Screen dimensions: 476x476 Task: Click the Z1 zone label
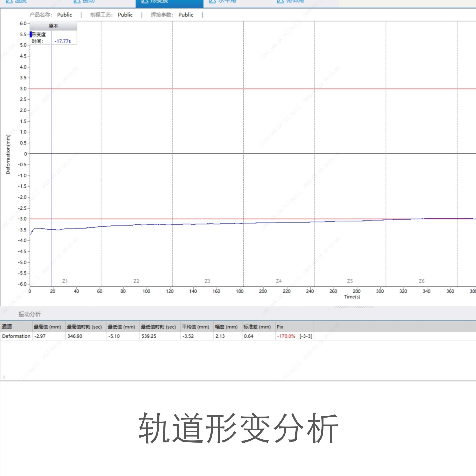click(x=65, y=281)
